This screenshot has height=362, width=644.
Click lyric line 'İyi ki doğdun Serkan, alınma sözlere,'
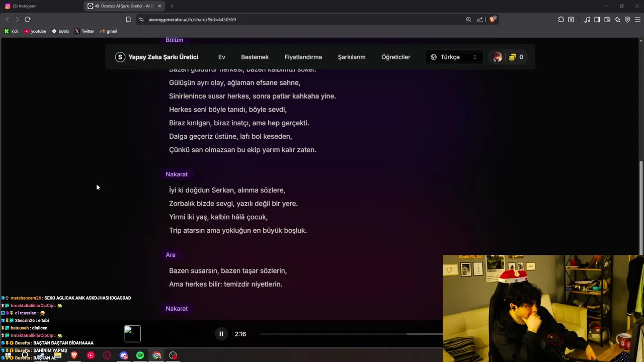pos(227,190)
